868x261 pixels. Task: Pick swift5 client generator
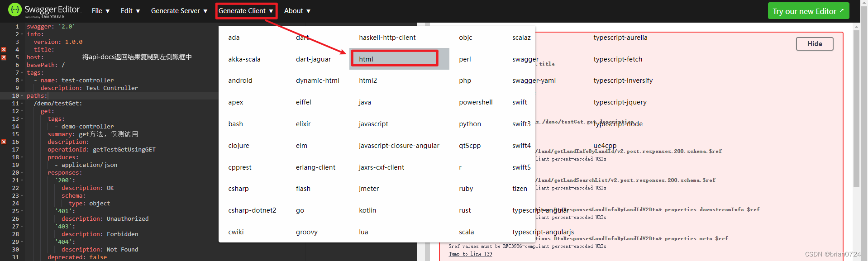[x=521, y=167]
